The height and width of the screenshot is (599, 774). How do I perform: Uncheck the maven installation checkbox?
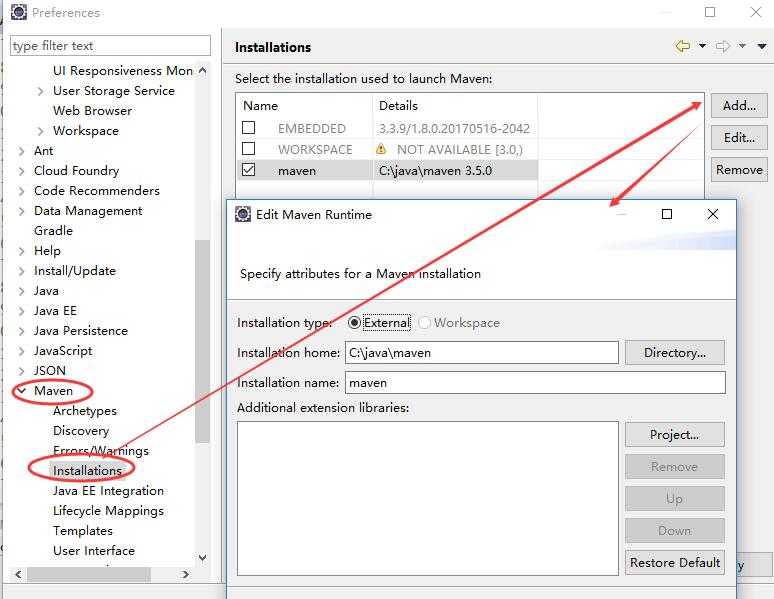pos(248,170)
